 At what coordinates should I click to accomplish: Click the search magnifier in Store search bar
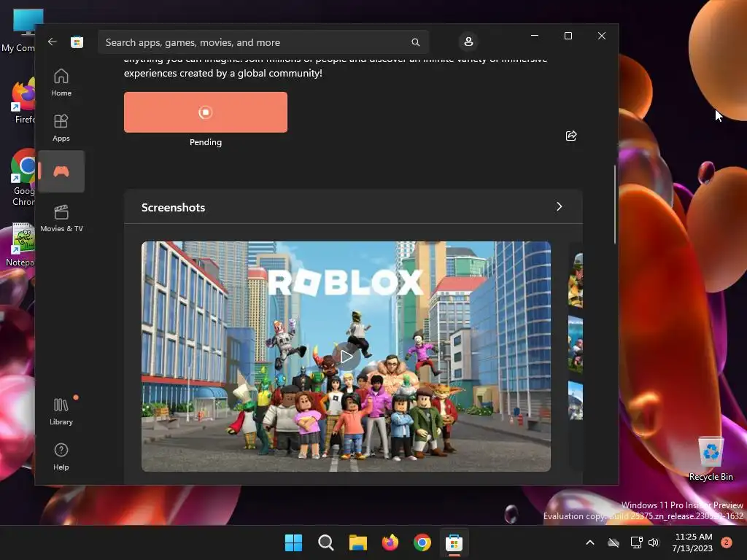(x=415, y=42)
